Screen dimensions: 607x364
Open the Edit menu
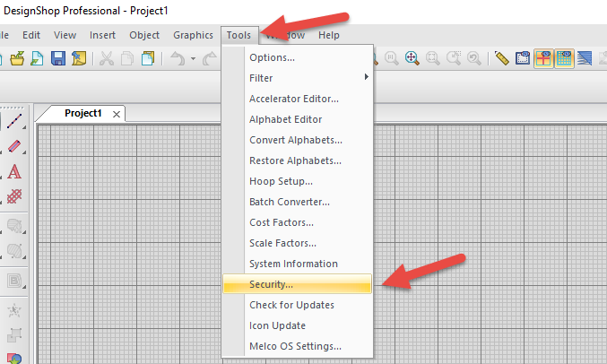click(x=31, y=35)
